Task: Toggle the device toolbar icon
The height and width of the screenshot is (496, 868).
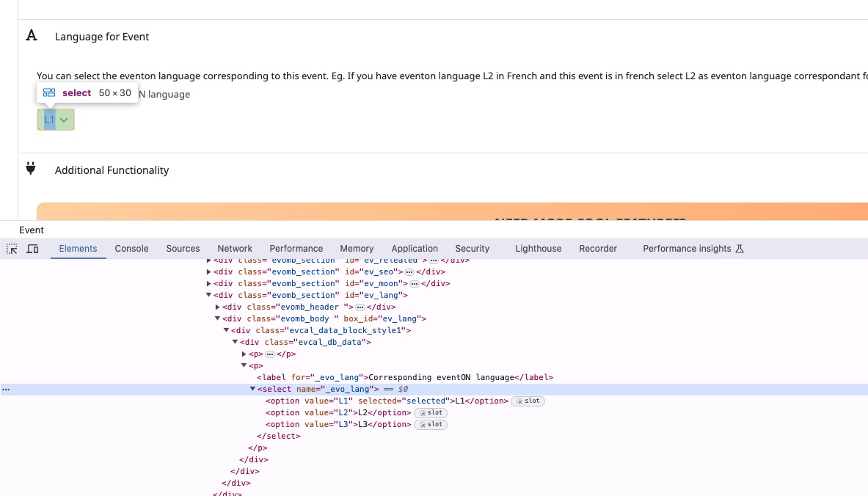Action: click(33, 249)
